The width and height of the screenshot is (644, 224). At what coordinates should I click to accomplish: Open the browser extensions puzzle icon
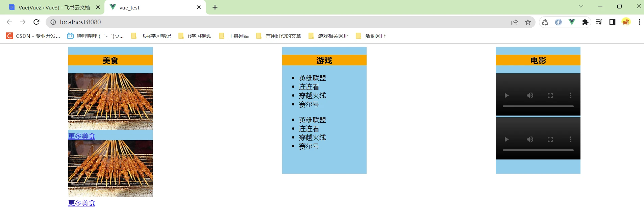(585, 22)
